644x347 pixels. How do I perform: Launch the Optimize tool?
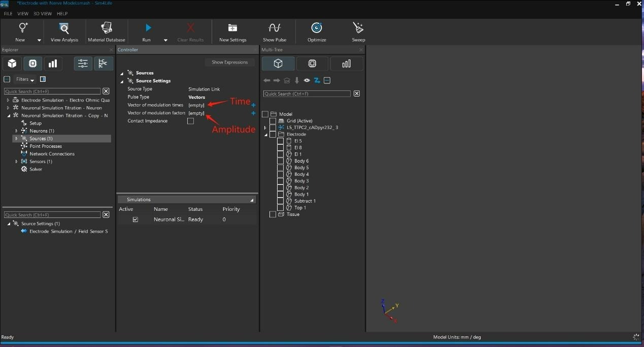317,28
